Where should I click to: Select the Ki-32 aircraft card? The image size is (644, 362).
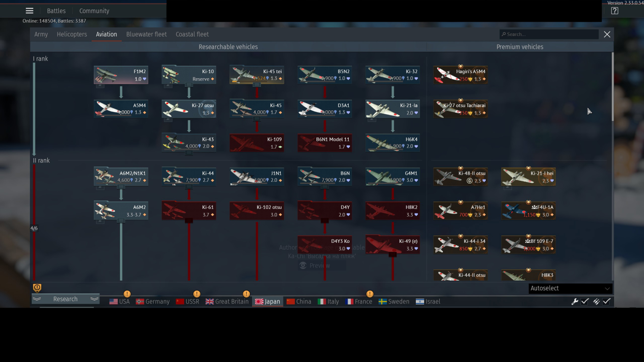coord(392,75)
